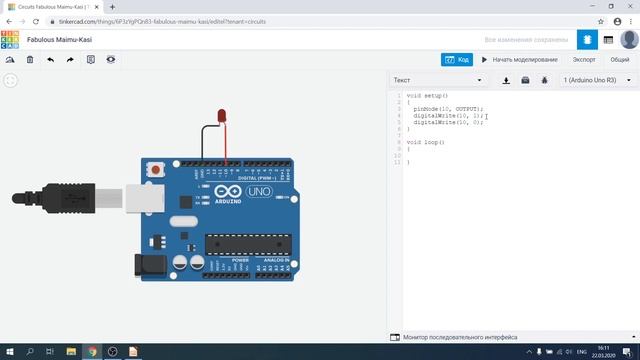Image resolution: width=640 pixels, height=360 pixels.
Task: Go back in the browser
Action: point(9,22)
